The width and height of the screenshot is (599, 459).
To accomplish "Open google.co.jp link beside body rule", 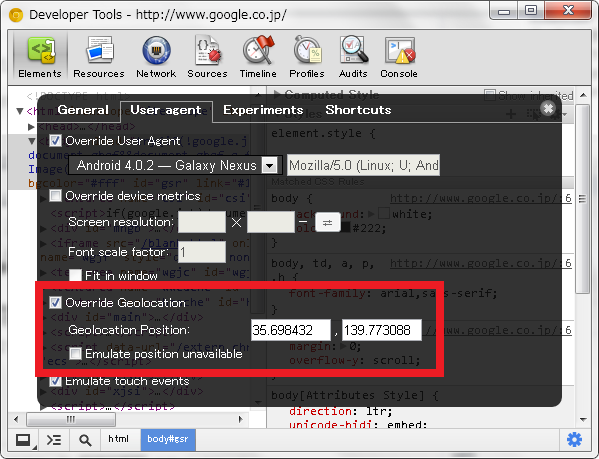I will pos(481,199).
